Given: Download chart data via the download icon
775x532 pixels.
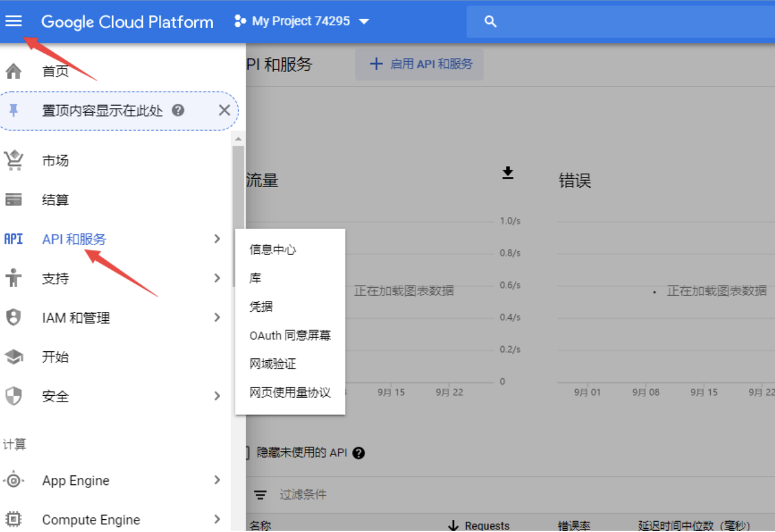Looking at the screenshot, I should (x=508, y=172).
